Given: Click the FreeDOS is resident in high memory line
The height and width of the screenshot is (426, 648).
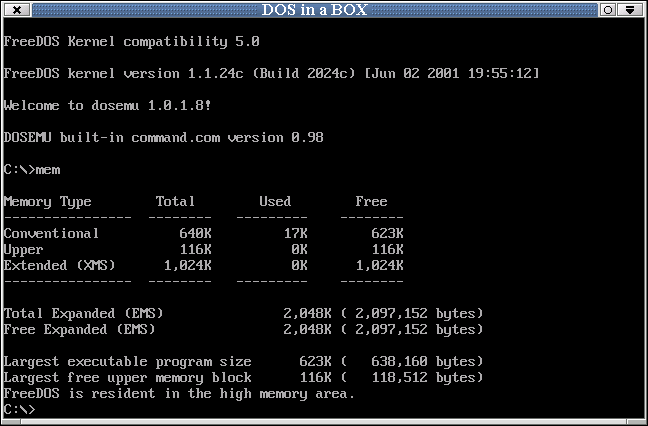Looking at the screenshot, I should coord(179,394).
